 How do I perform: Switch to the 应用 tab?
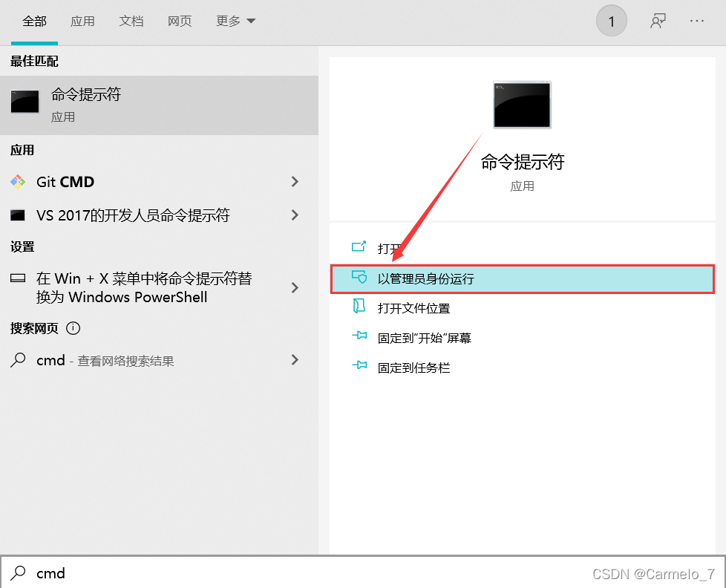click(x=82, y=22)
